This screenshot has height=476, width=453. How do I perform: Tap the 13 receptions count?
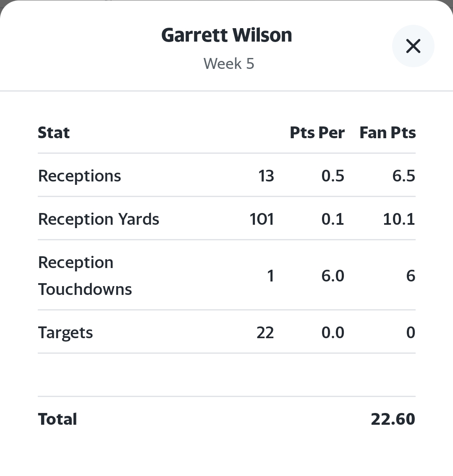(266, 176)
